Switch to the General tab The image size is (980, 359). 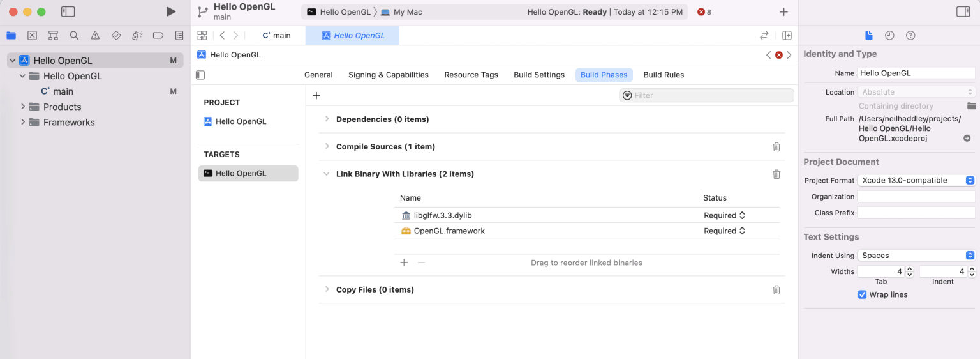pos(318,75)
